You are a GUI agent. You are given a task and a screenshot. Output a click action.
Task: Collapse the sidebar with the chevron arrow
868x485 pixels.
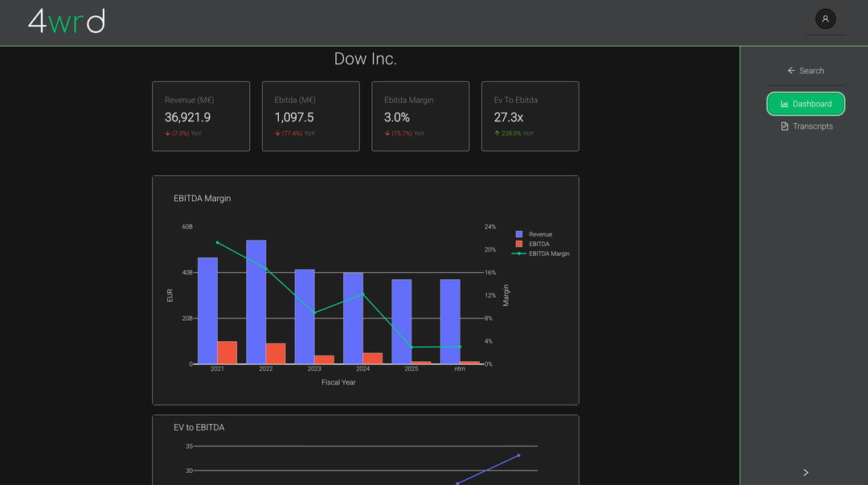pyautogui.click(x=805, y=472)
